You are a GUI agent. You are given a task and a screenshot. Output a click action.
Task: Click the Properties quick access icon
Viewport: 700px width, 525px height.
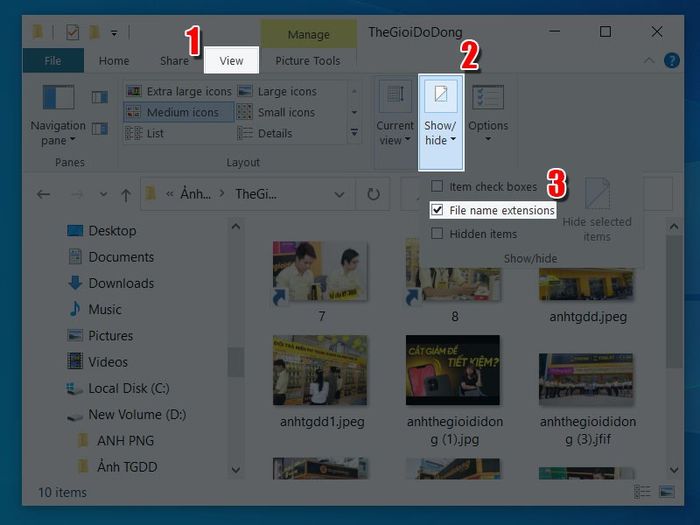(x=72, y=32)
